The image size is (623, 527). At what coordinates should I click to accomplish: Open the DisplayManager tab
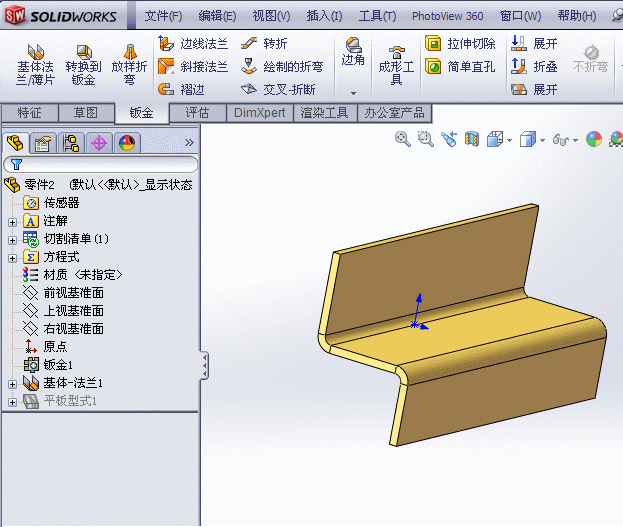127,143
